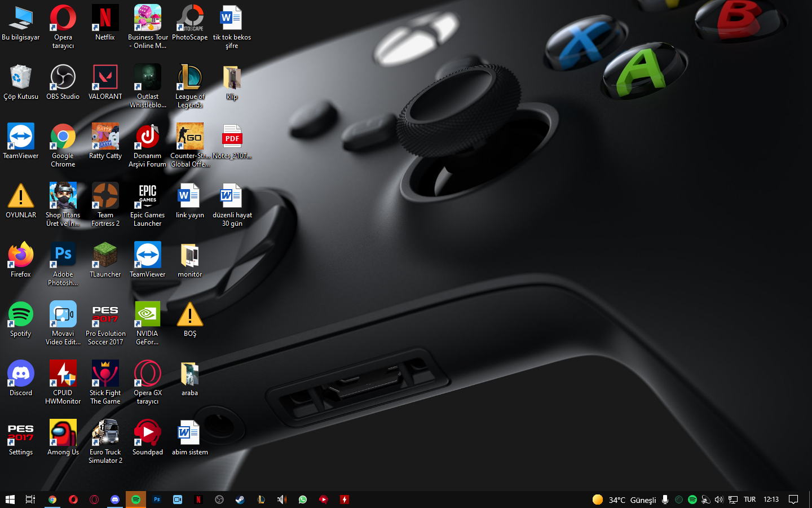
Task: Select the 'abim sistem' Word document
Action: 190,438
